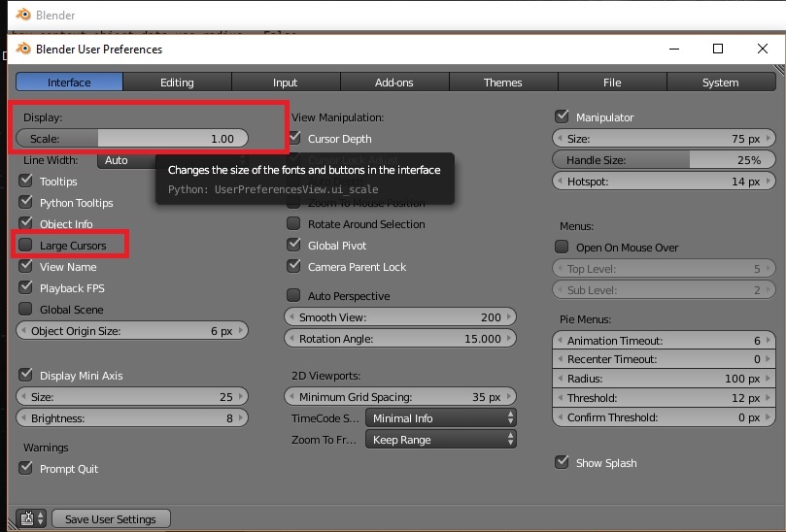Click the Confirm Threshold field
Image resolution: width=786 pixels, height=532 pixels.
[665, 417]
